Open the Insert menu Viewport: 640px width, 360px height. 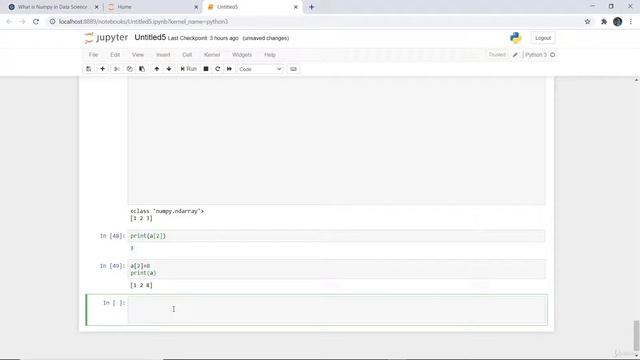point(163,55)
